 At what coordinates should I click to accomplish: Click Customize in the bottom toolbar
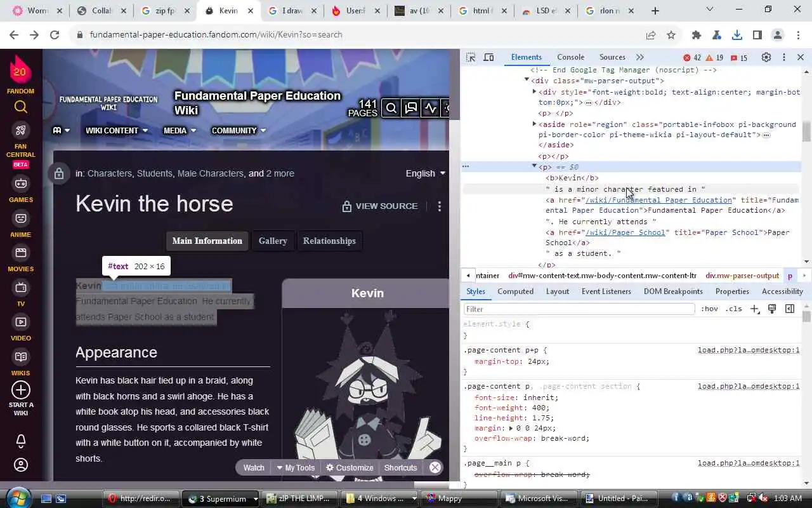(x=350, y=467)
